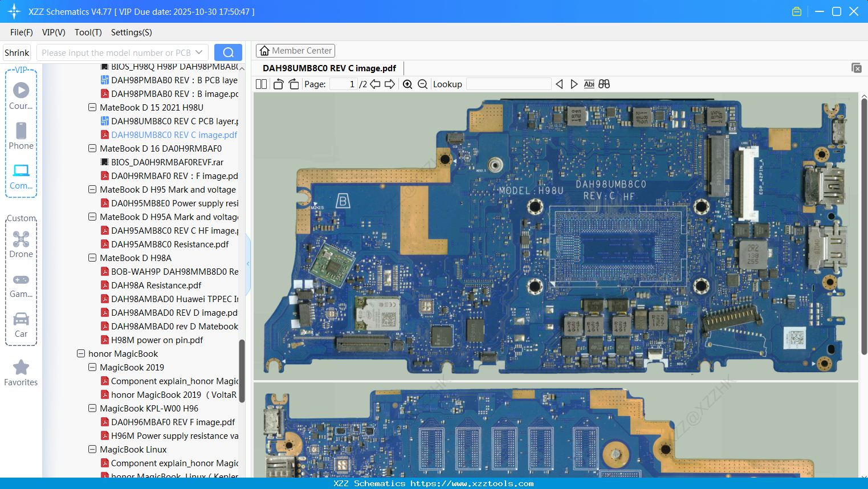Click the yellow VIP briefcase icon in title bar

point(797,11)
